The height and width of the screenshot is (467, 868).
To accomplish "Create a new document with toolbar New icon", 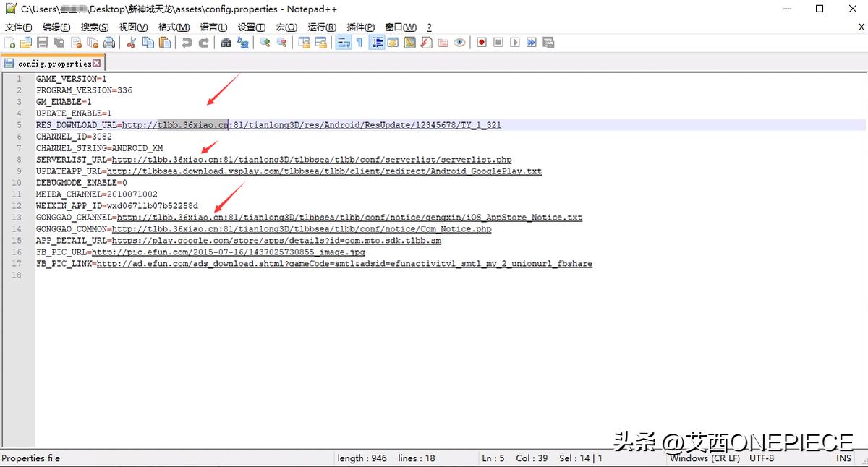I will (9, 43).
